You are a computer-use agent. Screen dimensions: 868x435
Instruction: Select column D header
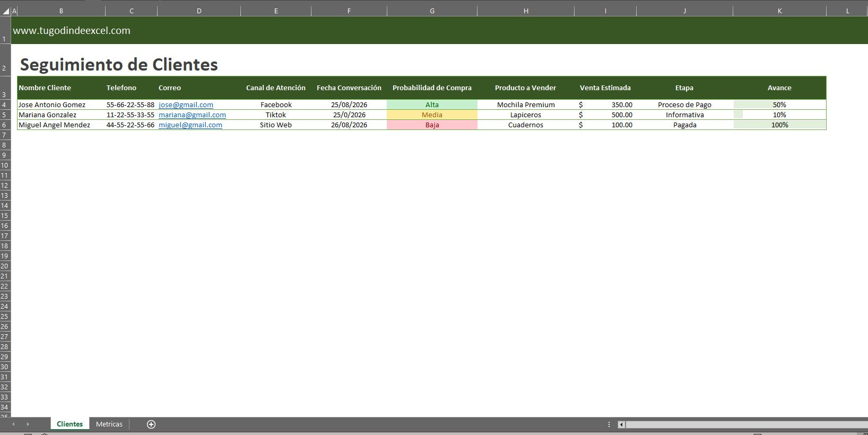pyautogui.click(x=199, y=11)
